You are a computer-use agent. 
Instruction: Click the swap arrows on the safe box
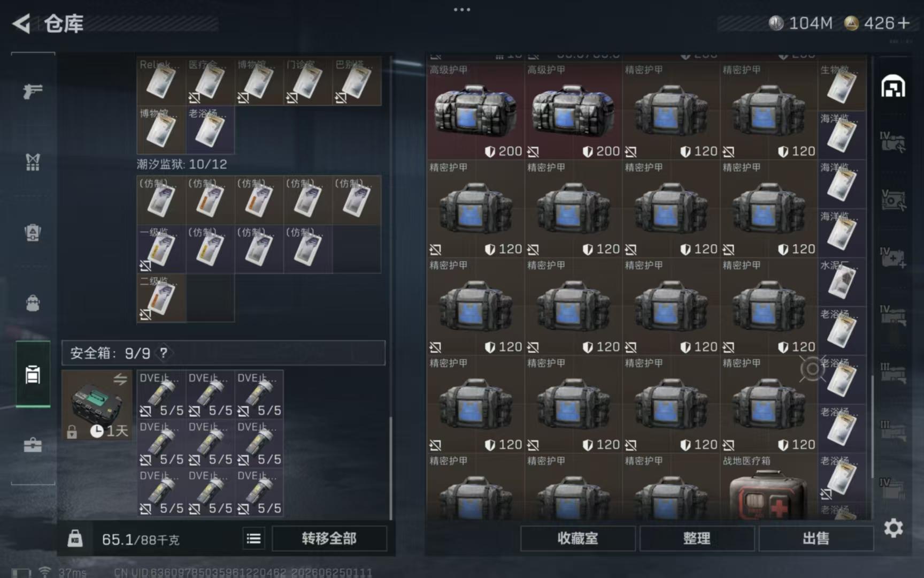point(120,379)
